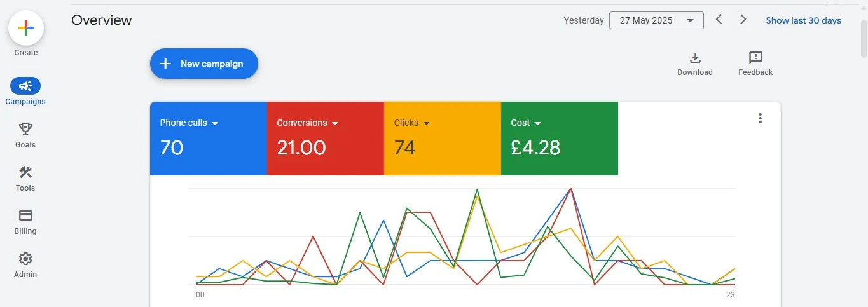Click the 00 label on the chart axis

200,295
